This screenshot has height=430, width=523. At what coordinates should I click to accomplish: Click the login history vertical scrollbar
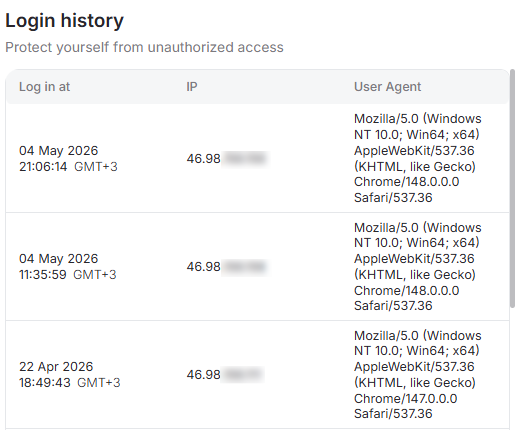[x=513, y=188]
